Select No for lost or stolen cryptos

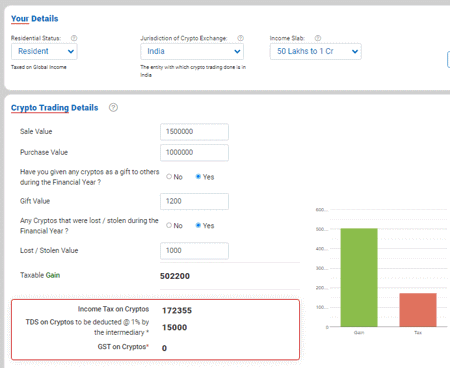click(169, 225)
